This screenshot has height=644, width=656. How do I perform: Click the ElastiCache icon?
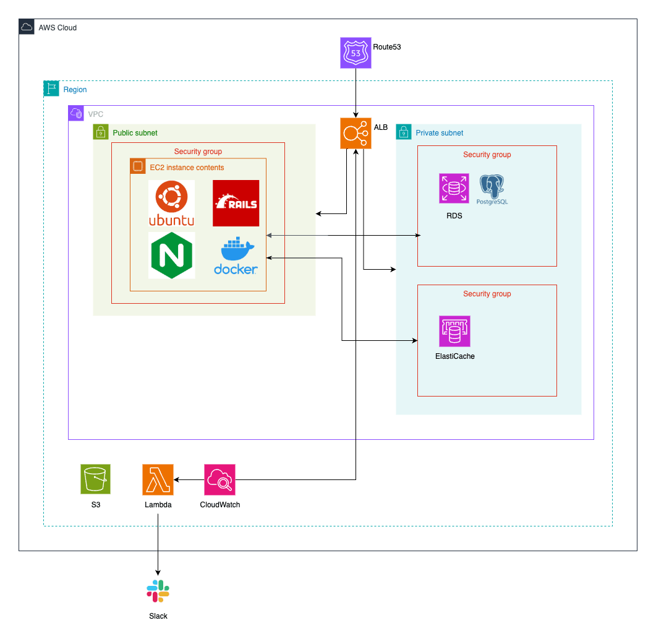(x=455, y=331)
